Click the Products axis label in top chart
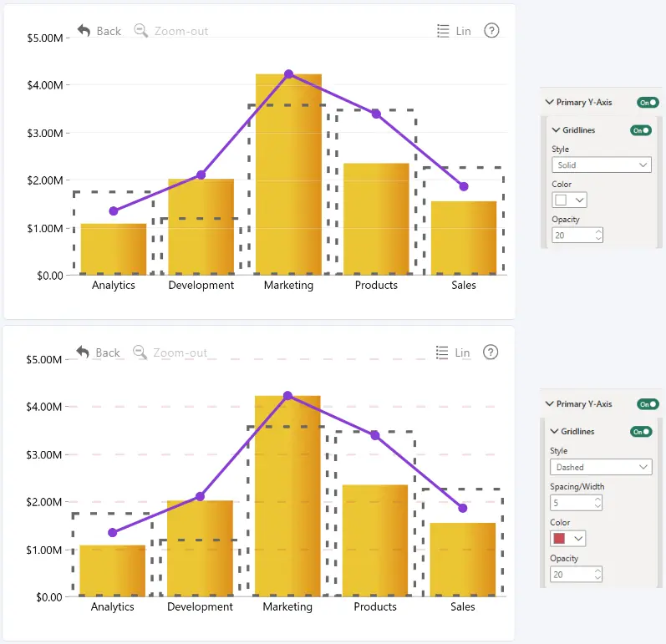This screenshot has width=666, height=644. click(x=376, y=286)
